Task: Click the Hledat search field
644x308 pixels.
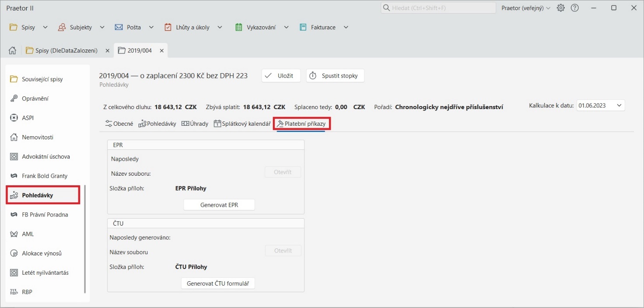Action: pyautogui.click(x=438, y=8)
